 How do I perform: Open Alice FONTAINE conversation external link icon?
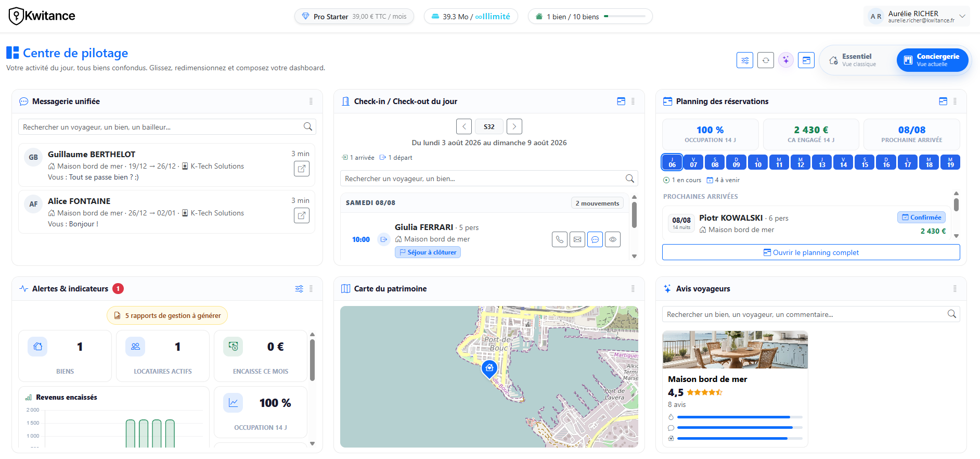[302, 215]
